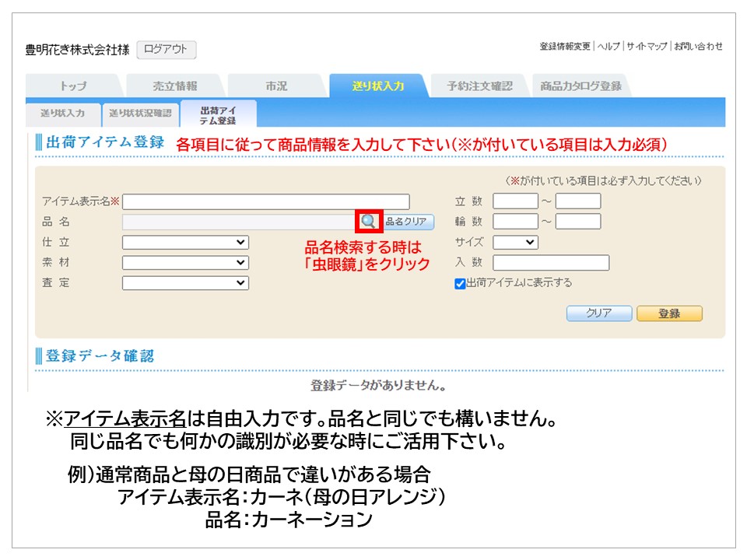Click the 入数 input field
Viewport: 747px width, 560px height.
[551, 263]
